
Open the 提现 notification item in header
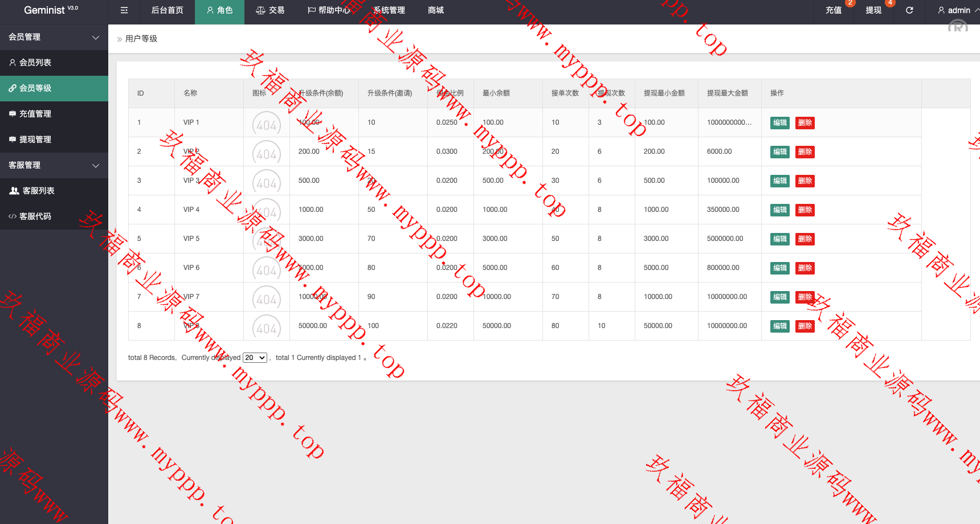click(x=873, y=10)
